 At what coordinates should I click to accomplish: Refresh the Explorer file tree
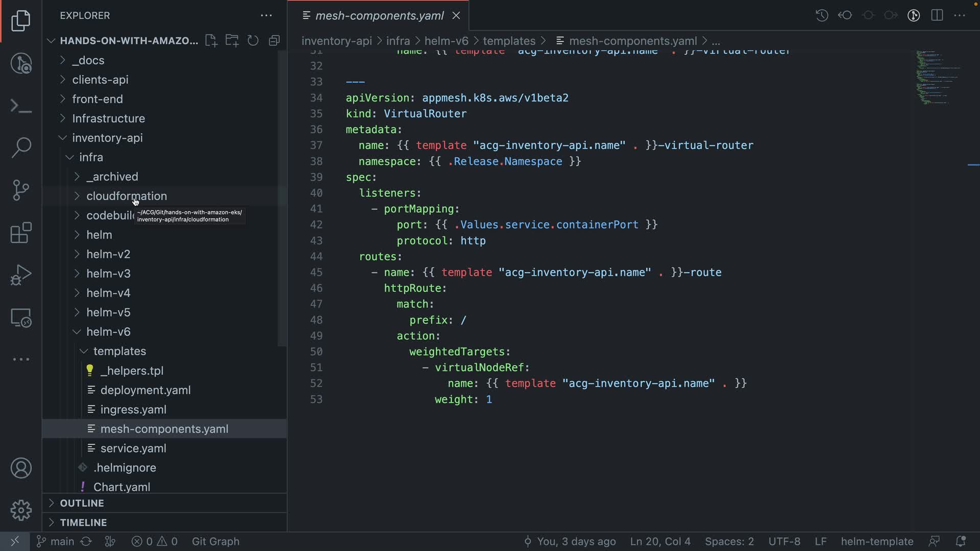[x=253, y=41]
